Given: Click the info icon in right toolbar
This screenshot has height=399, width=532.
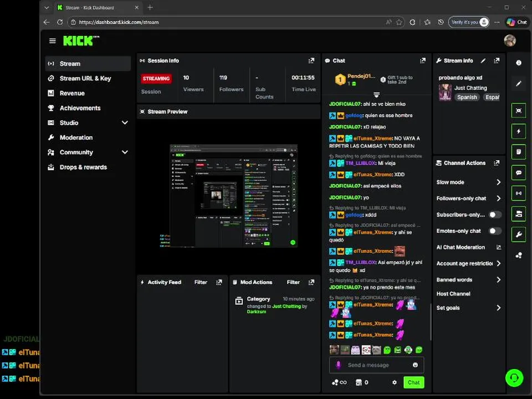Looking at the screenshot, I should [x=519, y=63].
